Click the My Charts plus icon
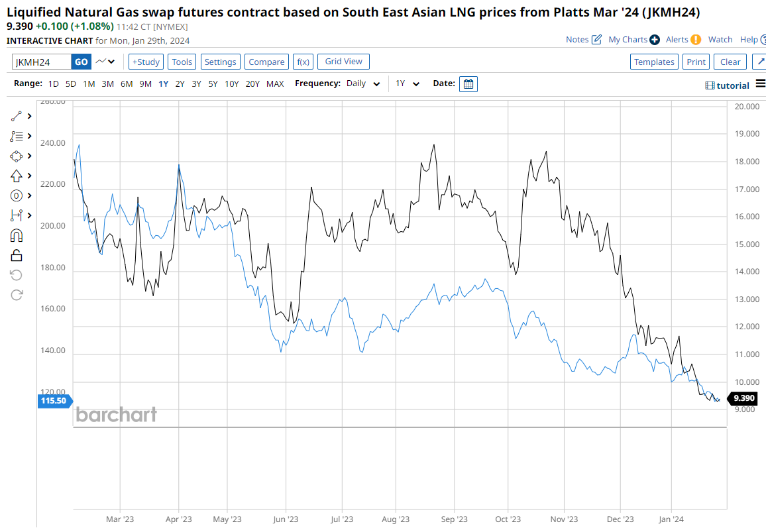 click(x=655, y=40)
